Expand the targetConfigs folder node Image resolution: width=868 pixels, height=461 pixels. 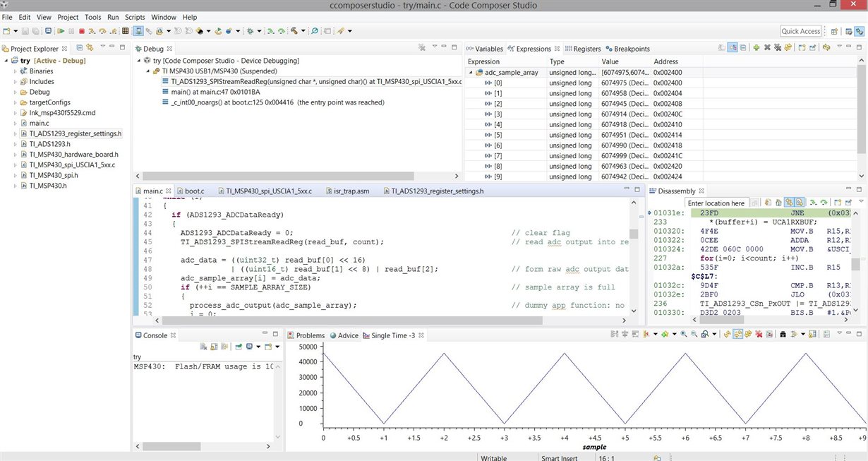pos(15,102)
